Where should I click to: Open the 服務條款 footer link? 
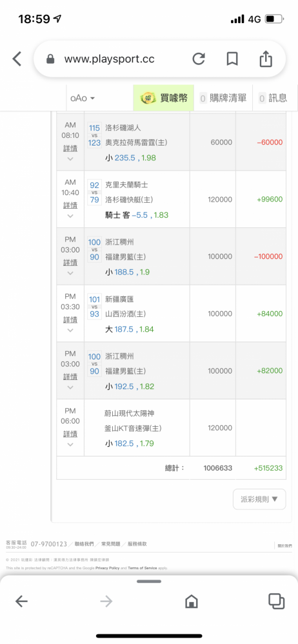(137, 544)
